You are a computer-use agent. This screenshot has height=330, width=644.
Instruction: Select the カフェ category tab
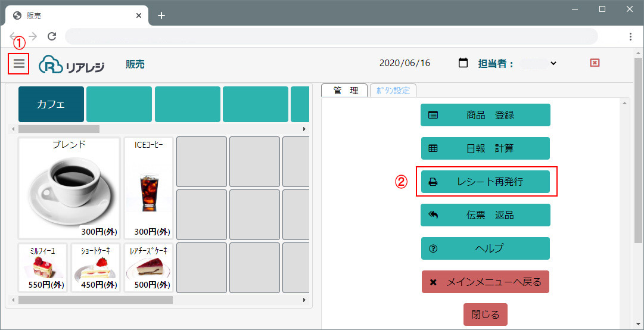pyautogui.click(x=51, y=104)
